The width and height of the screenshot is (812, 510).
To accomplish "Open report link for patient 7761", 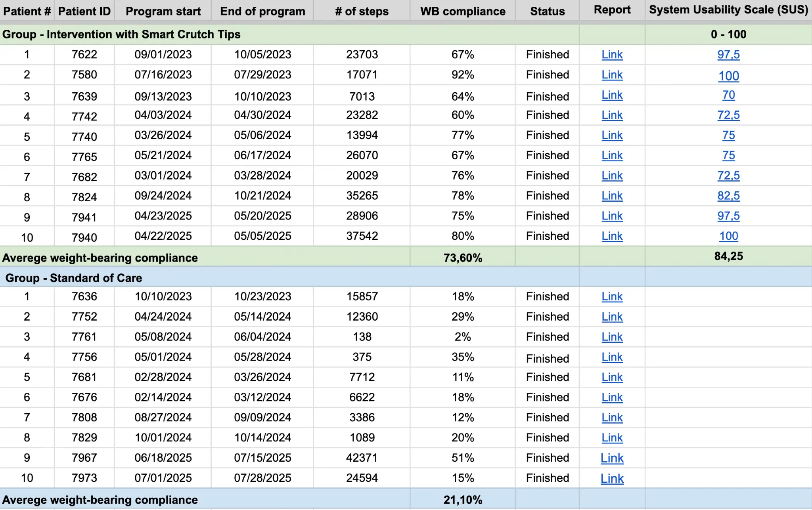I will point(612,337).
